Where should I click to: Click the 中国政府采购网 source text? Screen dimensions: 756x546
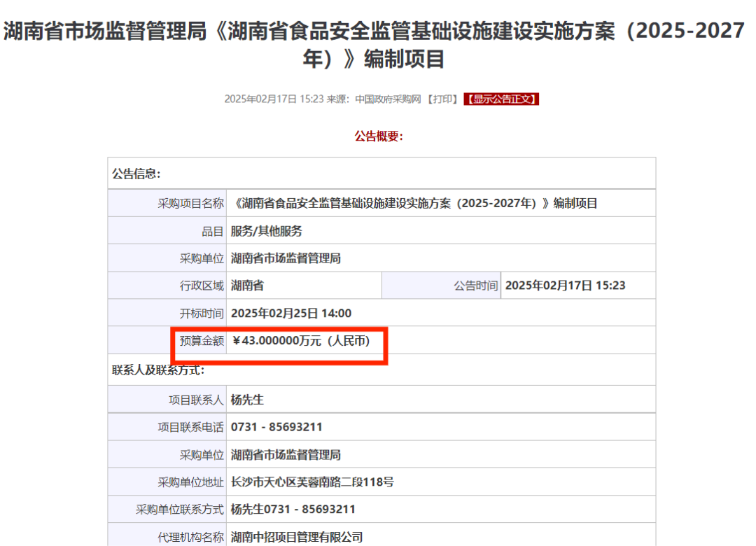388,99
